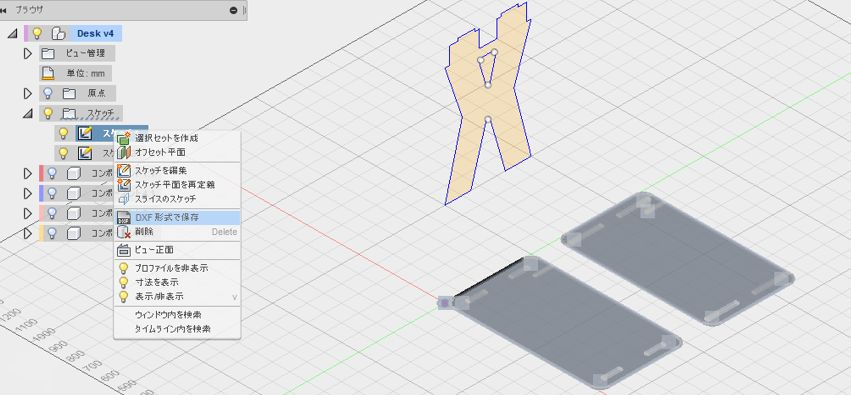Select the farther gray flat body
This screenshot has height=395, width=851.
(x=678, y=258)
